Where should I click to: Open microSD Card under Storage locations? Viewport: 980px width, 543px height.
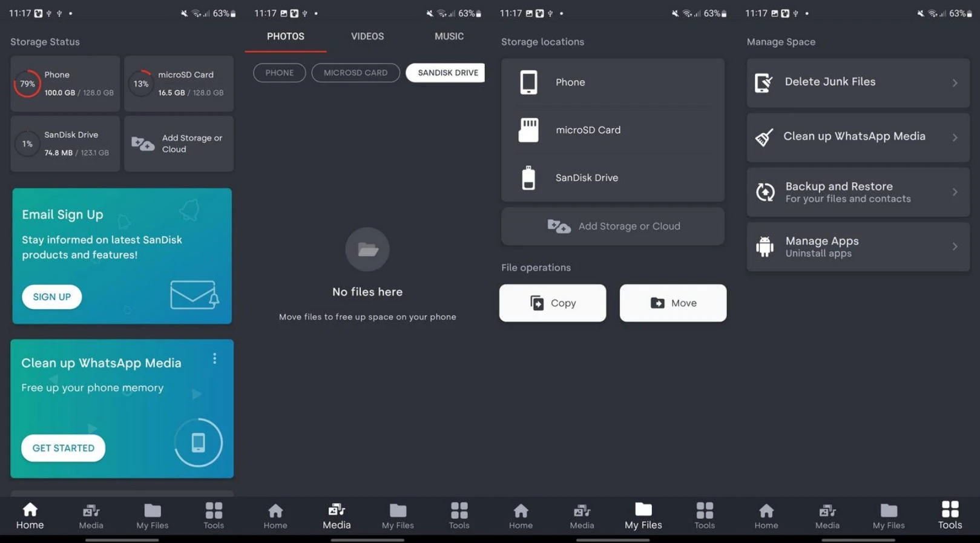[613, 130]
